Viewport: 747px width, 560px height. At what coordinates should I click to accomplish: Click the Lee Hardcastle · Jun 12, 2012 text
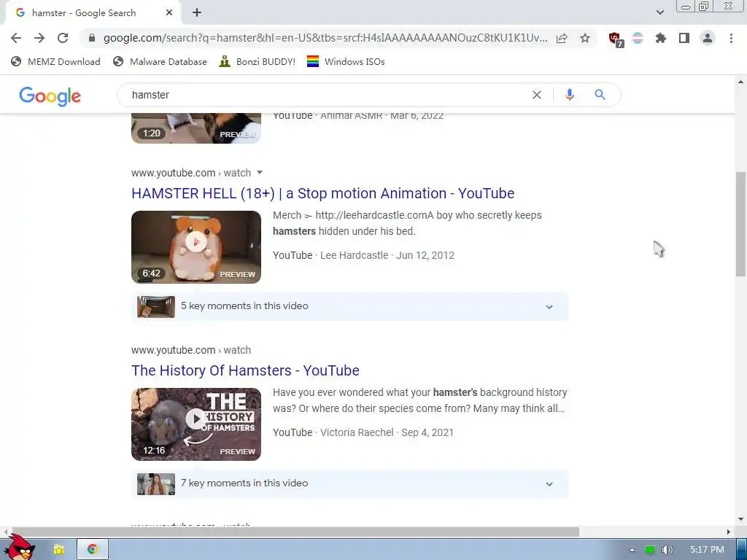pos(387,255)
